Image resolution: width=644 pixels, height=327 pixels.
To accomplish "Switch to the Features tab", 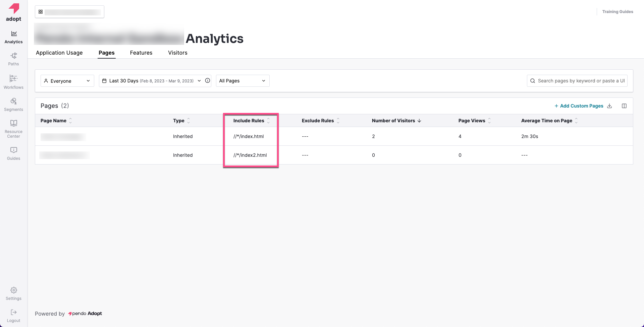I will click(141, 53).
